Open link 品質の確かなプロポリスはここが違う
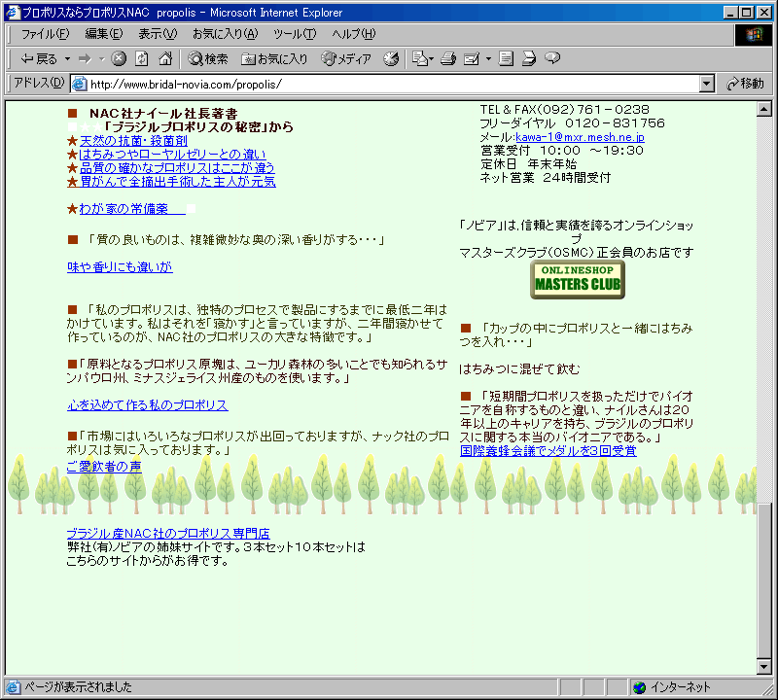Screen dimensions: 778x700 [x=177, y=167]
